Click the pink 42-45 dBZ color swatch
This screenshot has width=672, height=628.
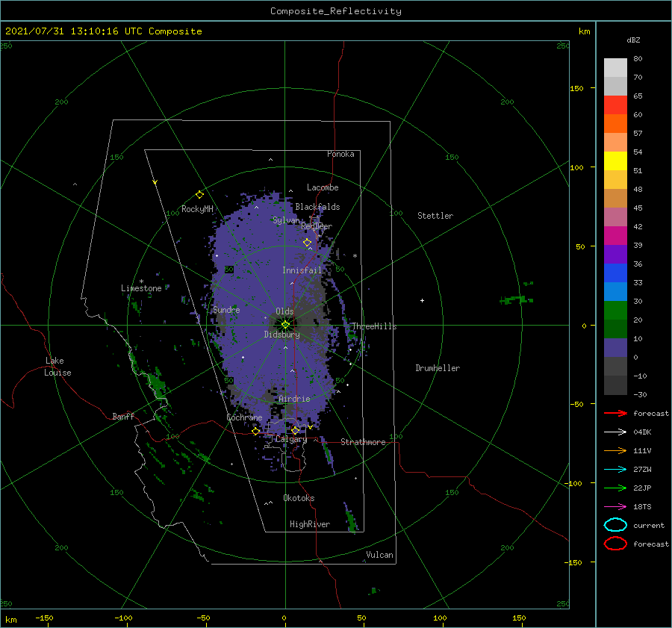point(615,217)
